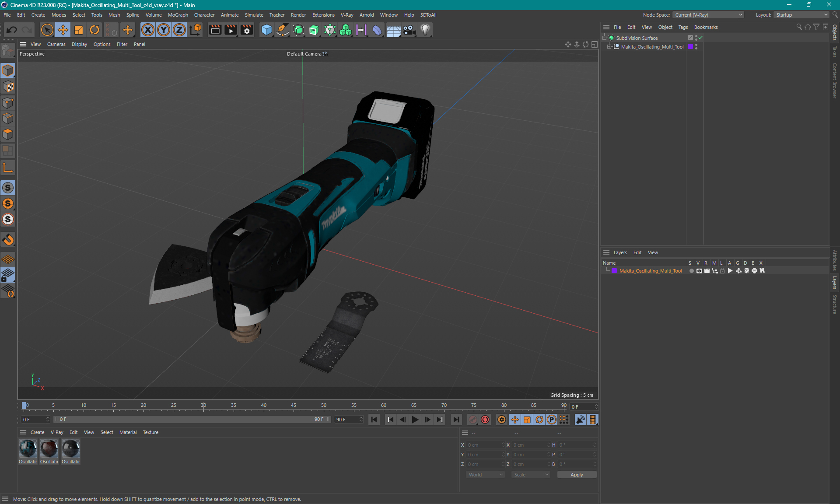Activate the Scale tool

coord(79,30)
